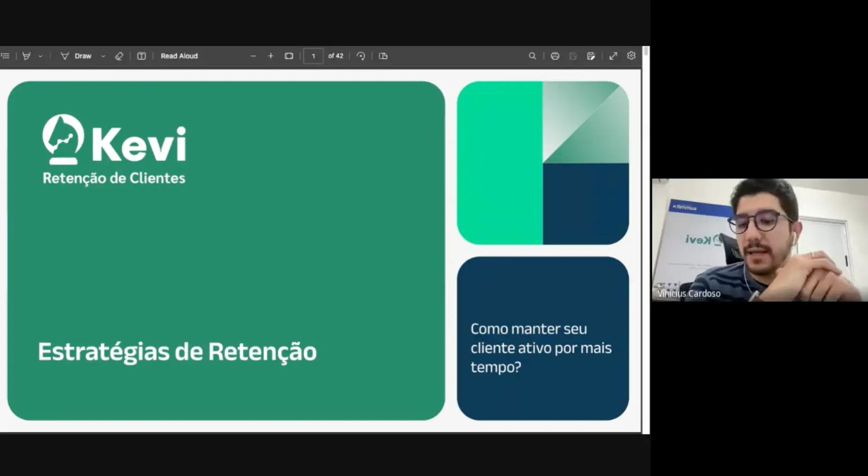Click the Rotate page icon
Screen dimensions: 868x476
(361, 56)
